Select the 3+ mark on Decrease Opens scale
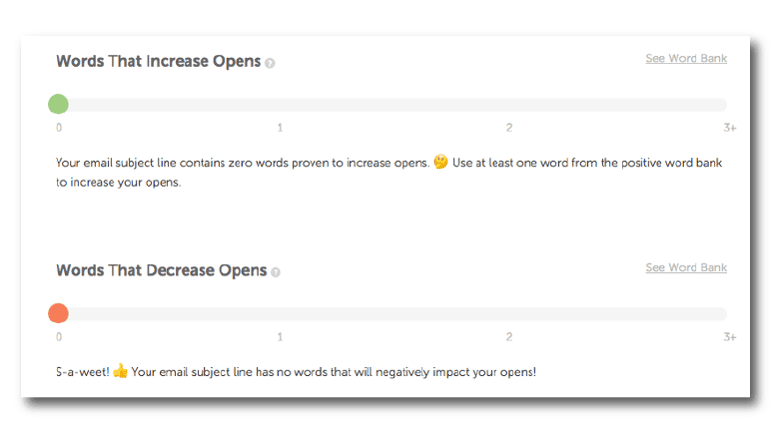770x433 pixels. (x=730, y=337)
